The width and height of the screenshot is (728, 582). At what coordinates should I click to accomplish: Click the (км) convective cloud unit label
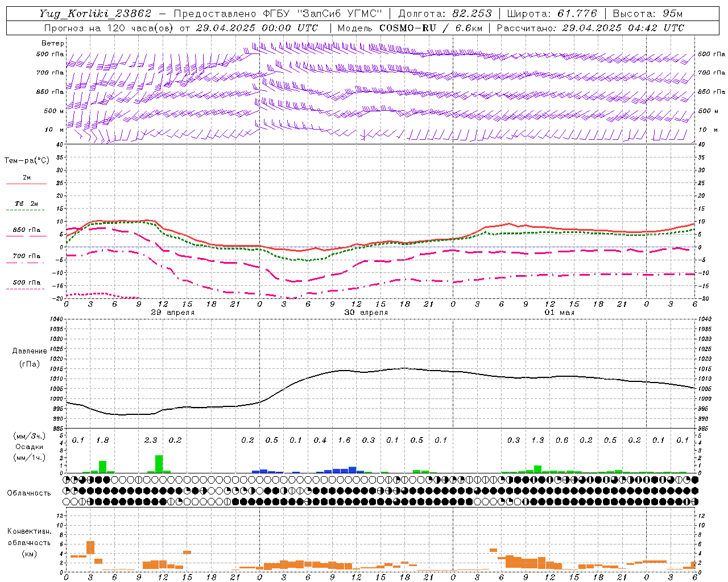pos(29,554)
